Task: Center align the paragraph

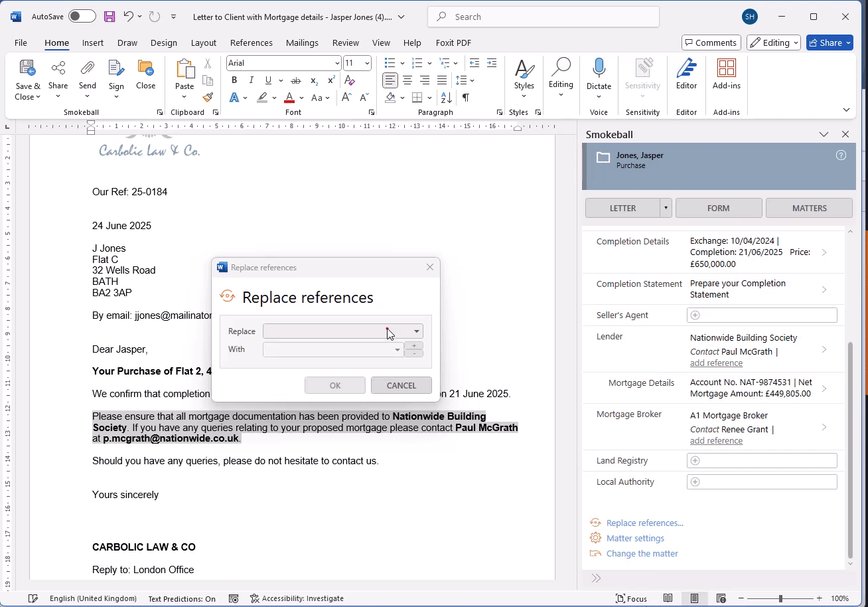Action: coord(407,80)
